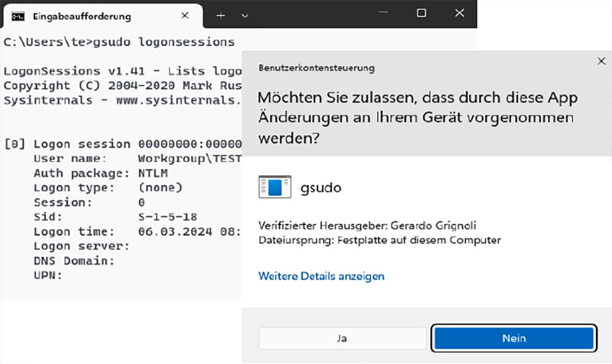Click 'Dateiursprung: Festplatte auf diesem Computer' text
The width and height of the screenshot is (612, 364).
(x=379, y=240)
